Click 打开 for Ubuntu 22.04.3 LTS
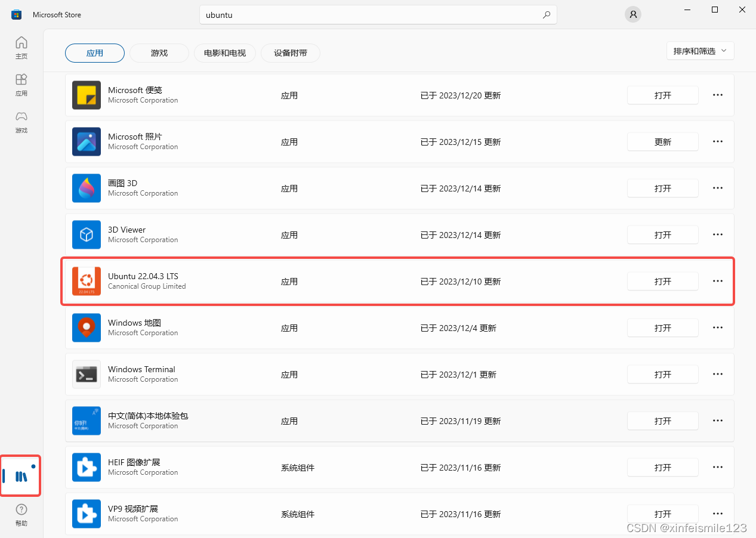The image size is (756, 538). (663, 282)
